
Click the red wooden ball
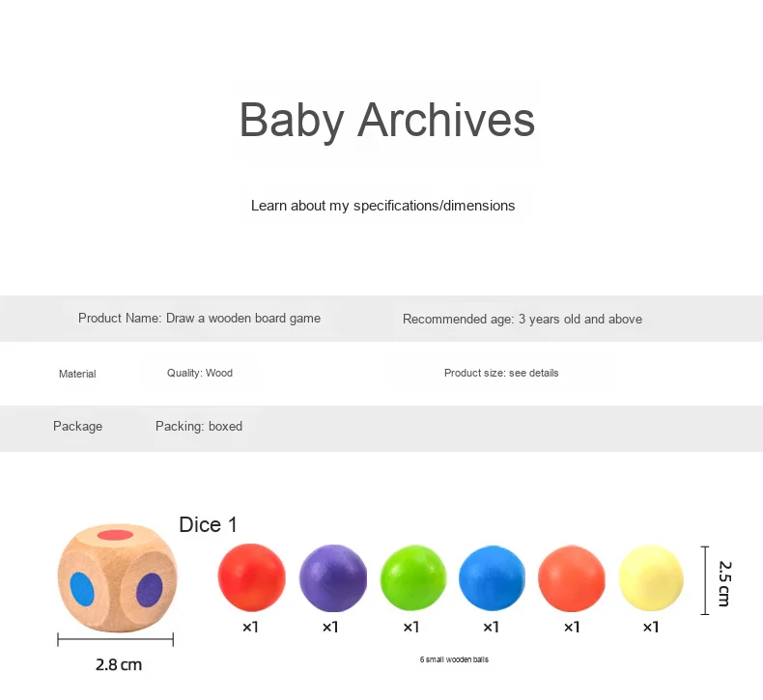(251, 576)
